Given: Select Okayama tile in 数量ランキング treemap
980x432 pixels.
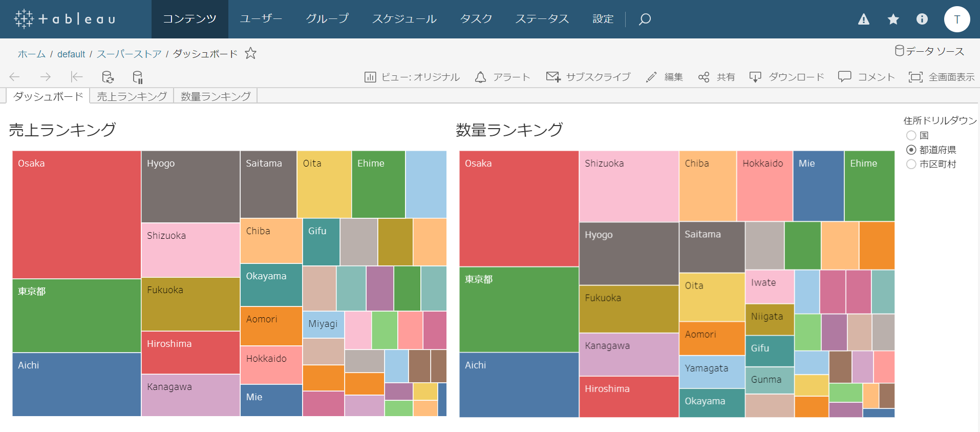Looking at the screenshot, I should point(712,403).
